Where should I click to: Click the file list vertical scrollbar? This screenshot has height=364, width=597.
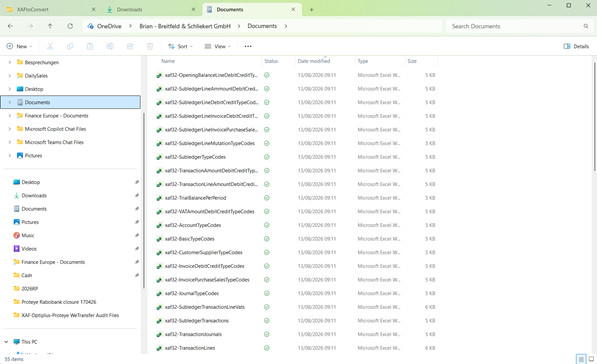coord(594,116)
